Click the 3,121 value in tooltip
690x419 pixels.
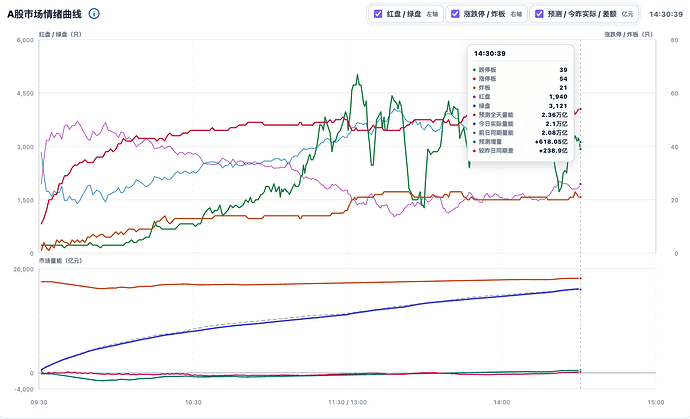click(x=558, y=106)
